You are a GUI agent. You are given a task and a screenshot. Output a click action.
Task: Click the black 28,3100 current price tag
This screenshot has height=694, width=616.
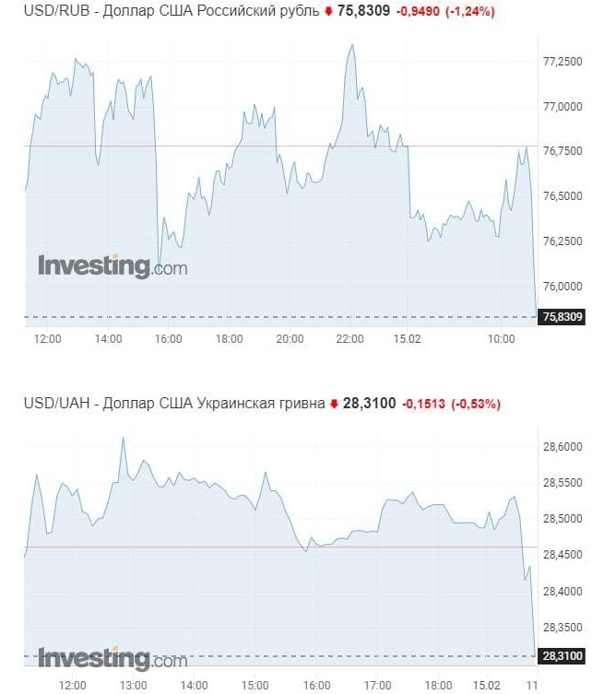tap(563, 656)
